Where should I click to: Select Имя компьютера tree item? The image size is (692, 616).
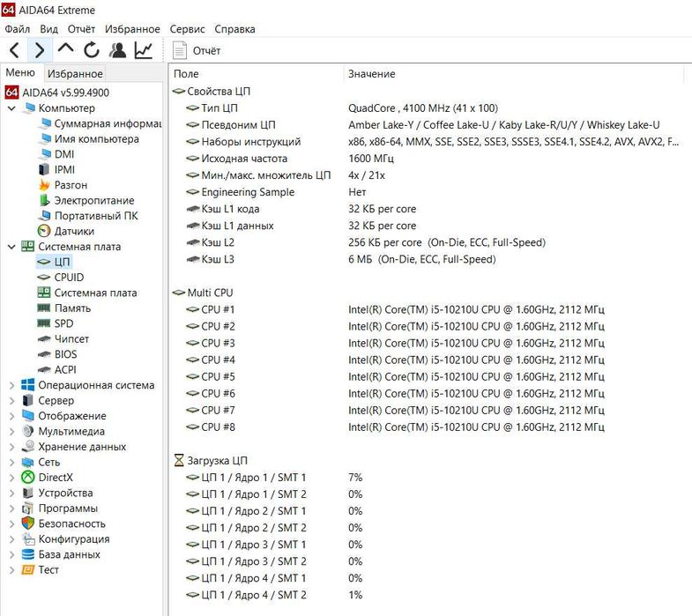(x=89, y=139)
